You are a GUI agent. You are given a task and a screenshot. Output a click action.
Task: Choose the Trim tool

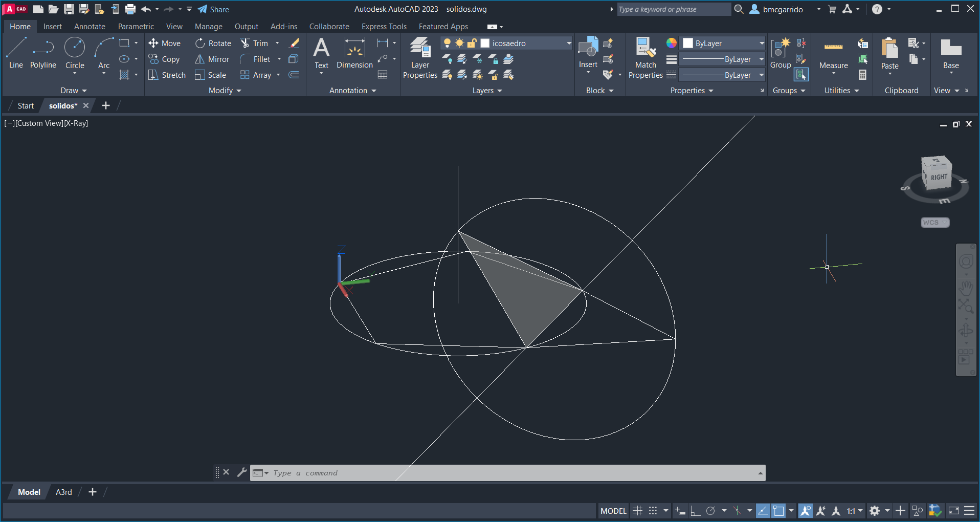[x=255, y=43]
